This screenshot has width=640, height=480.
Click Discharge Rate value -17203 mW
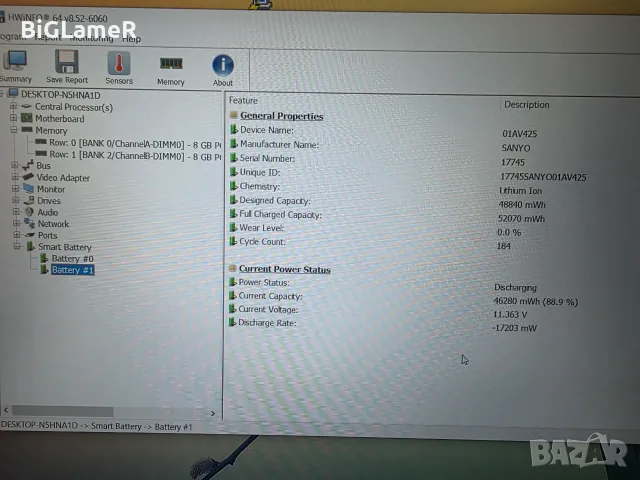tap(514, 328)
